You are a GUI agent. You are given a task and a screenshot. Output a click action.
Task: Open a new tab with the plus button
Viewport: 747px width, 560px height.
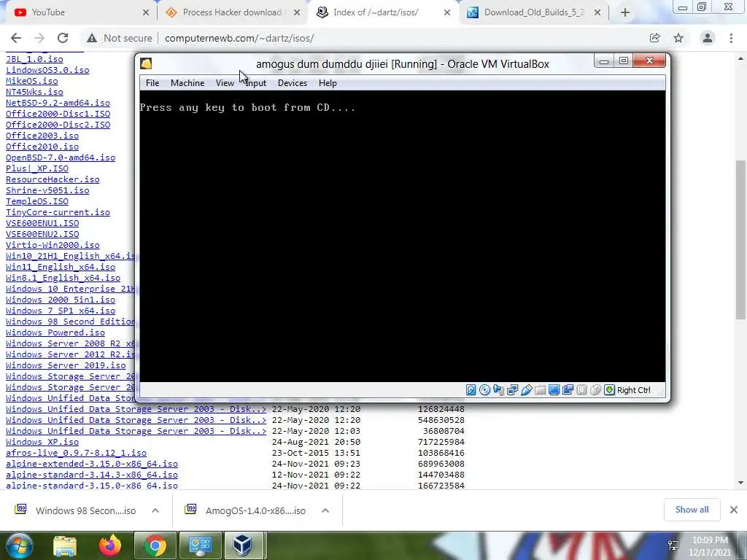coord(625,12)
